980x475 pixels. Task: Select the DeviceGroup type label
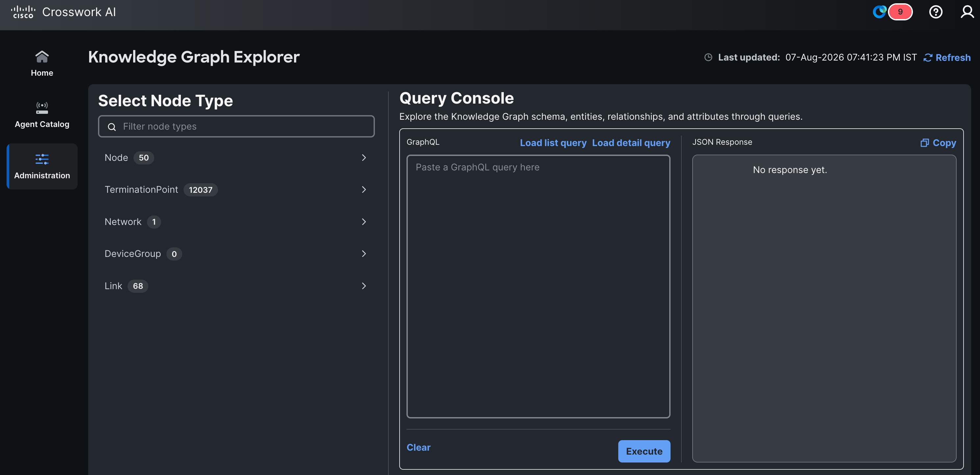click(x=133, y=254)
